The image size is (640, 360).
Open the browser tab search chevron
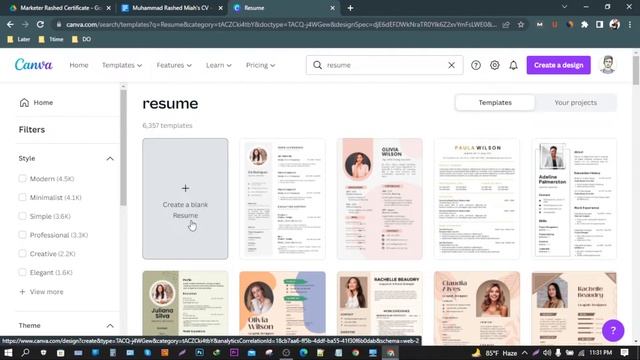tap(564, 7)
